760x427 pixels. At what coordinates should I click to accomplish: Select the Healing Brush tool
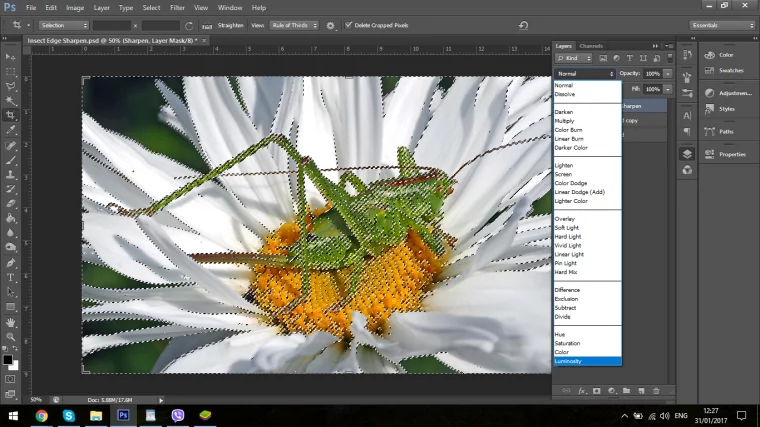click(10, 145)
